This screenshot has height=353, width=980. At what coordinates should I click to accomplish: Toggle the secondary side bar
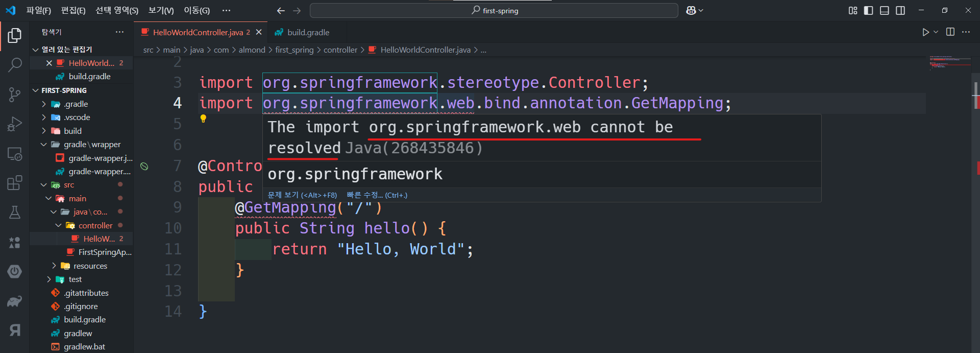coord(900,10)
